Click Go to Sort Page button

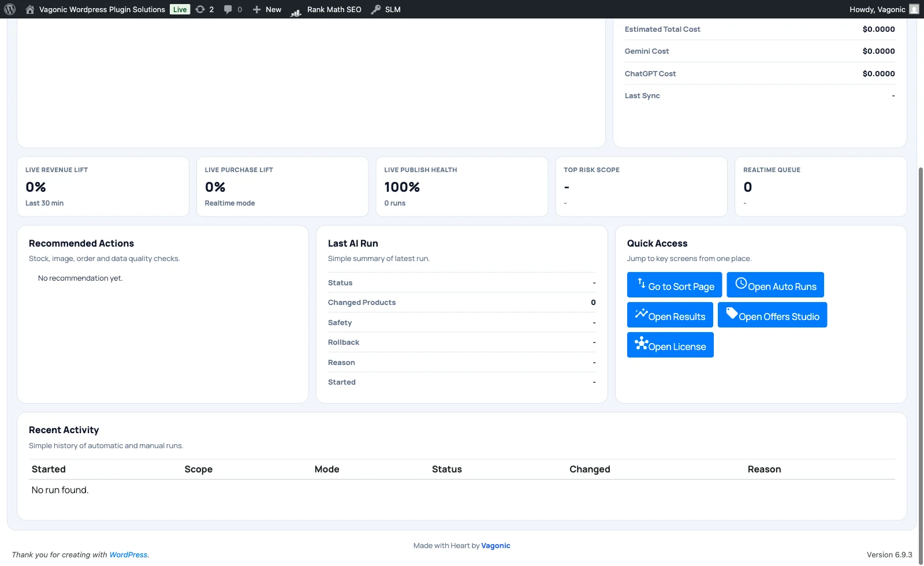pos(675,285)
